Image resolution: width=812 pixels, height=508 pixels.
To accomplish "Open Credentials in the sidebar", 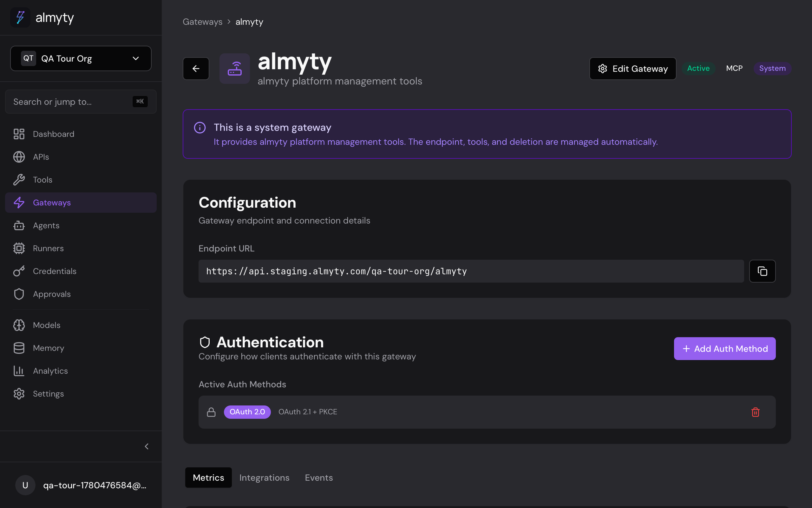I will click(81, 271).
